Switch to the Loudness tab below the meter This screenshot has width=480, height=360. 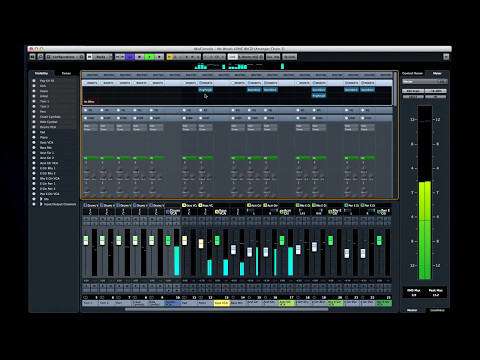(x=437, y=310)
